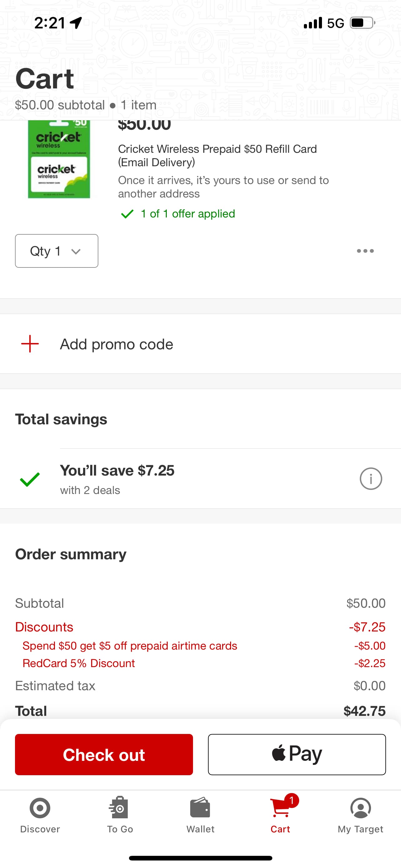Tap the battery indicator in the status bar
The image size is (401, 868).
point(362,23)
